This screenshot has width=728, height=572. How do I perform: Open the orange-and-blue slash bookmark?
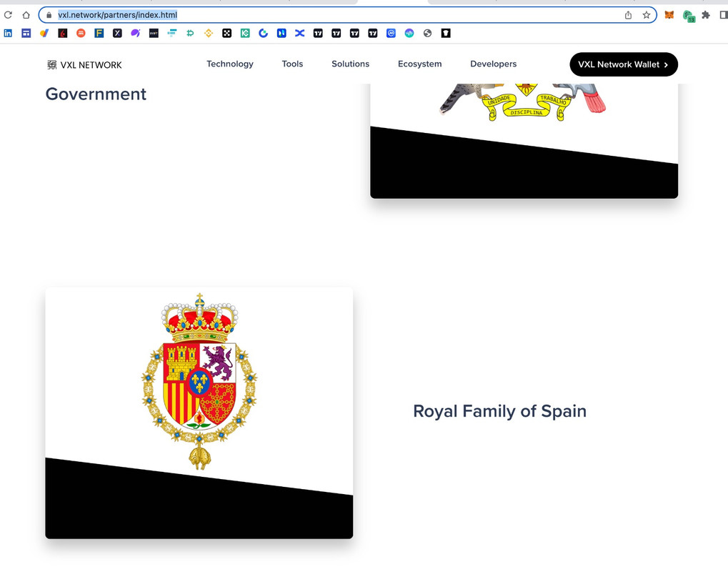[x=44, y=33]
